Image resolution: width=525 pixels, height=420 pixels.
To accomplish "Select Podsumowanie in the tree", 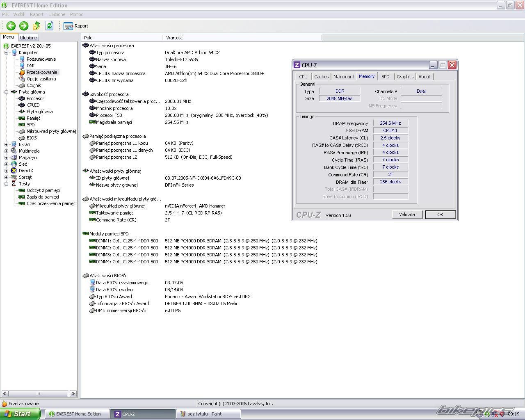I will click(41, 59).
